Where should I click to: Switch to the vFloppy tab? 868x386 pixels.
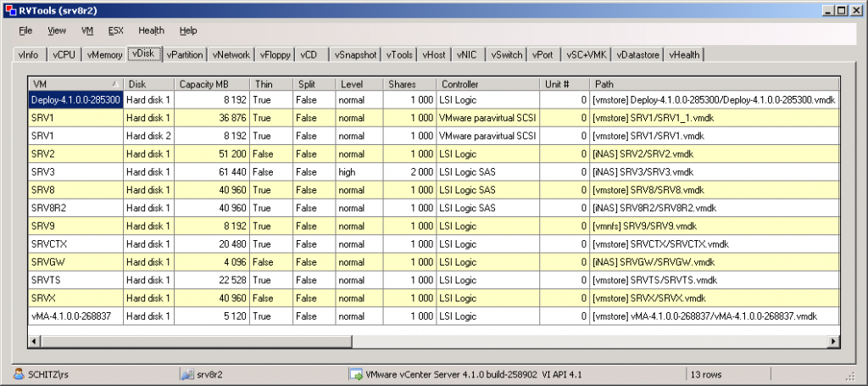coord(275,55)
